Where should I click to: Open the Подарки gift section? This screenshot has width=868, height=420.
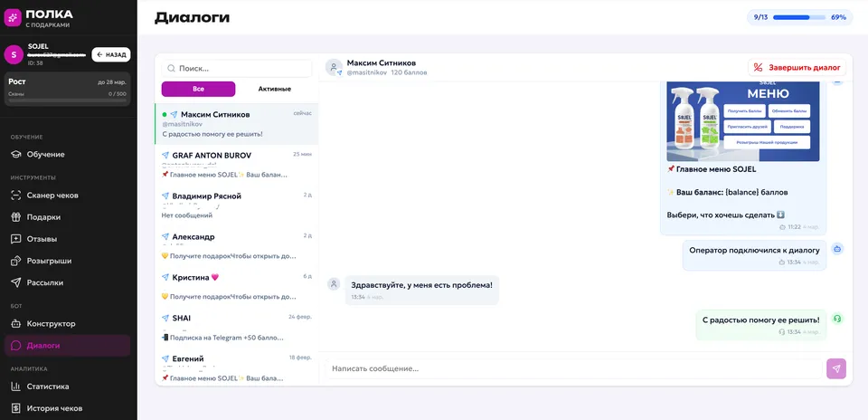click(43, 217)
